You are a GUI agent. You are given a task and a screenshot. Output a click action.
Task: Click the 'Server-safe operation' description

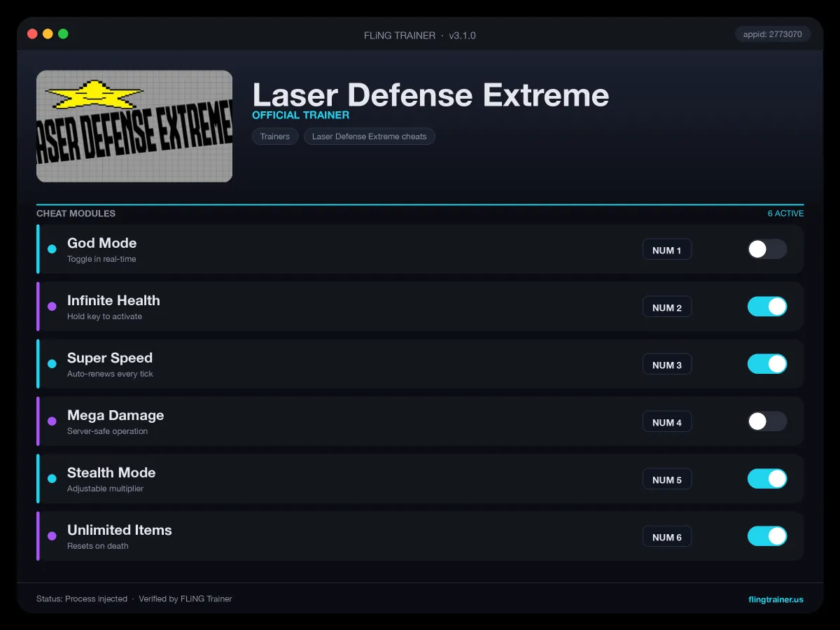pos(107,431)
